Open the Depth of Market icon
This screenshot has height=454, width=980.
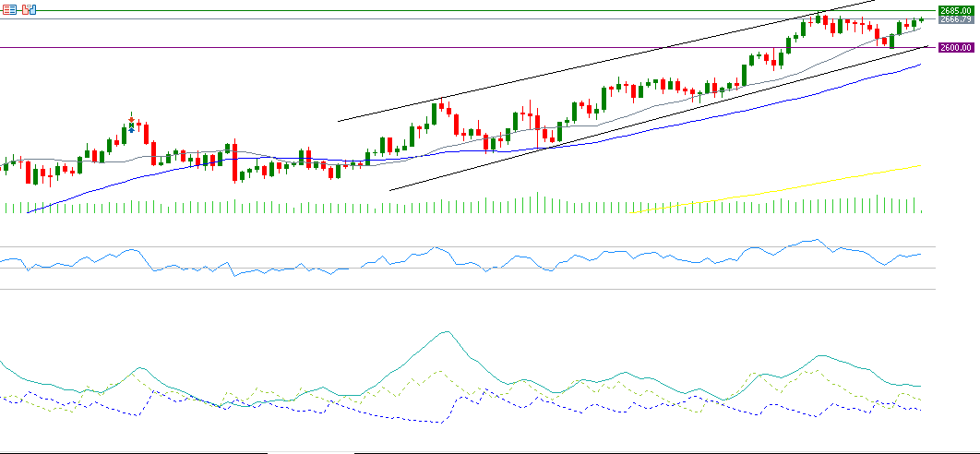point(8,9)
